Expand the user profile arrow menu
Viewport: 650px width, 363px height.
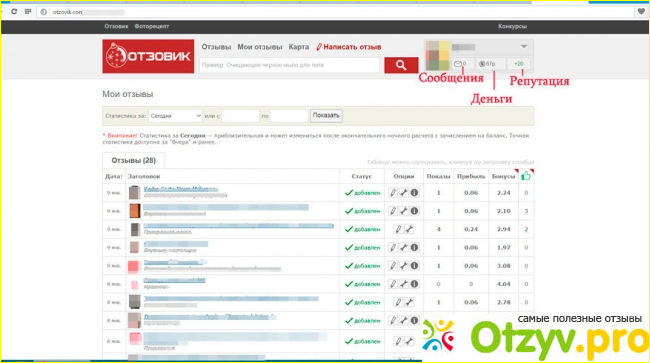click(524, 46)
